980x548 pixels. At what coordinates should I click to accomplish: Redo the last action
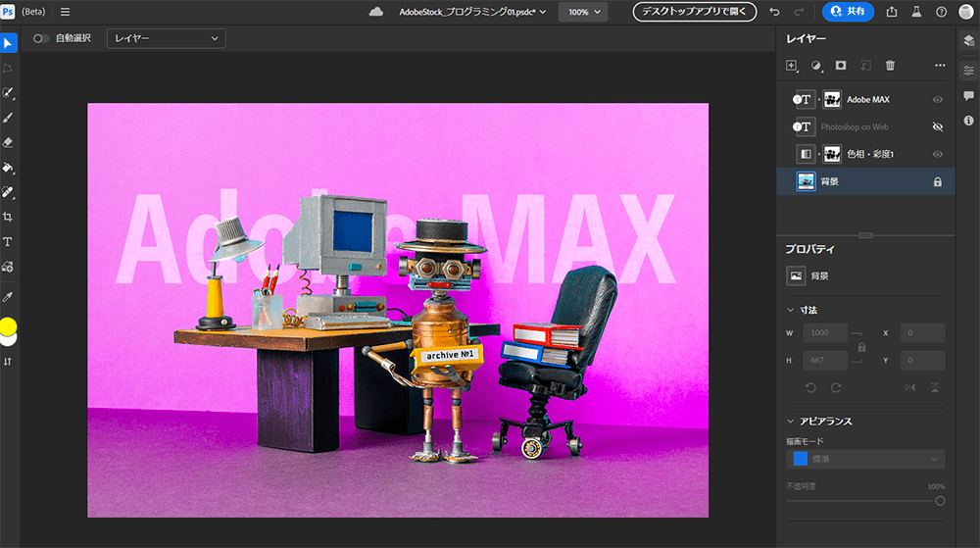(799, 12)
